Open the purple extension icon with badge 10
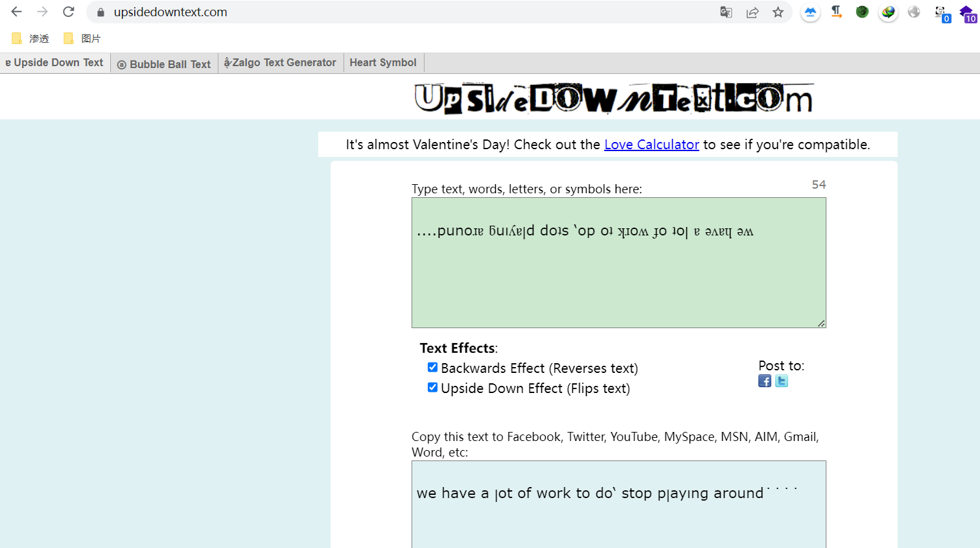 coord(968,14)
